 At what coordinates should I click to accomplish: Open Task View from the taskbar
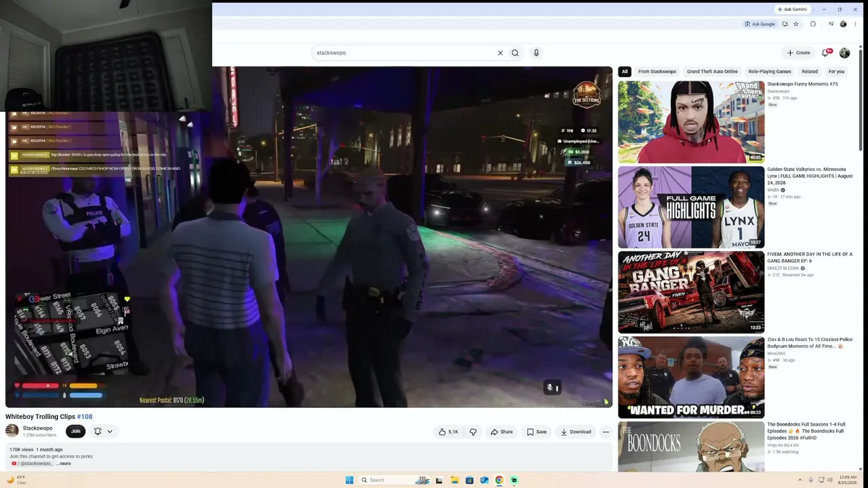click(439, 480)
